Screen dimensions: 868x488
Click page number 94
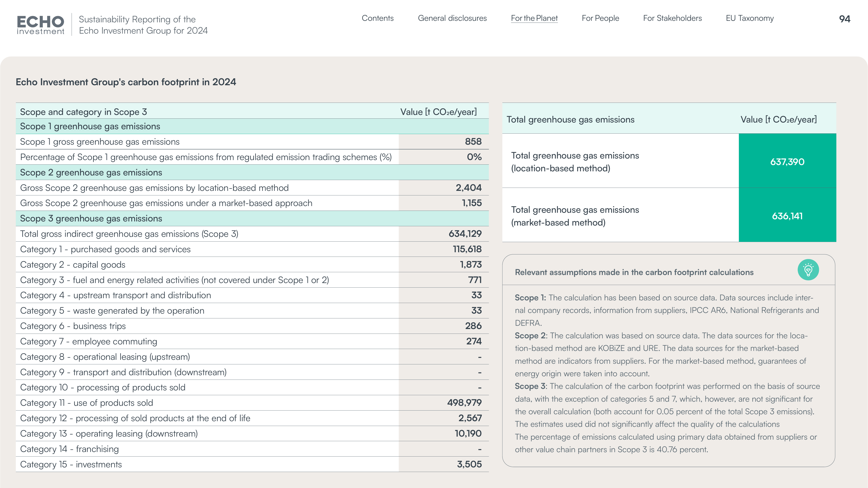point(844,19)
